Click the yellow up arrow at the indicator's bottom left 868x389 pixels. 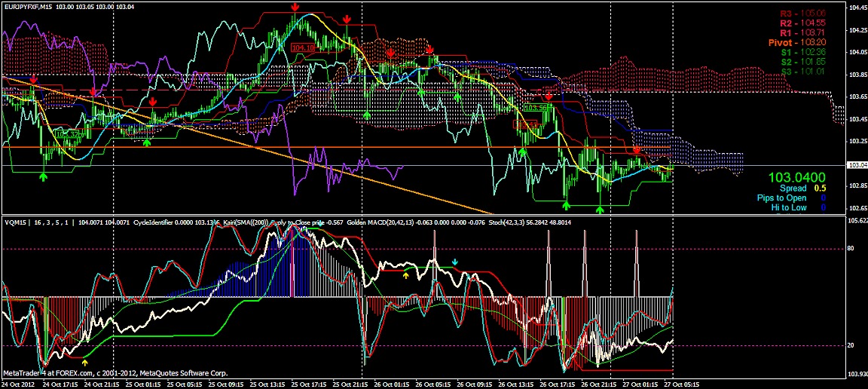coord(84,363)
